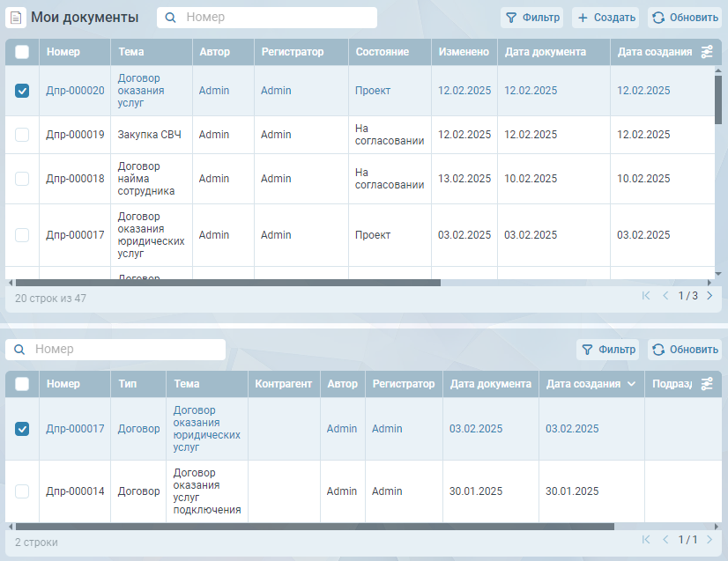Uncheck the Дпр-000020 row checkbox
The height and width of the screenshot is (561, 728).
coord(22,91)
